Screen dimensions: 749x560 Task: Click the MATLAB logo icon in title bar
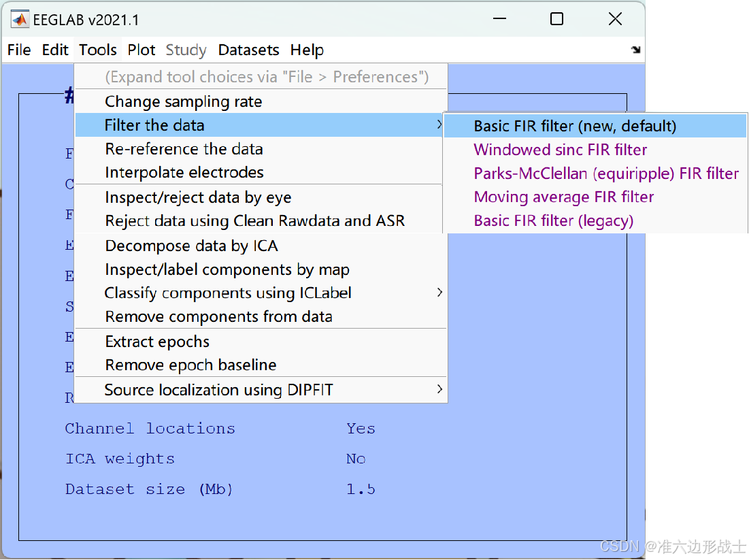pos(20,20)
